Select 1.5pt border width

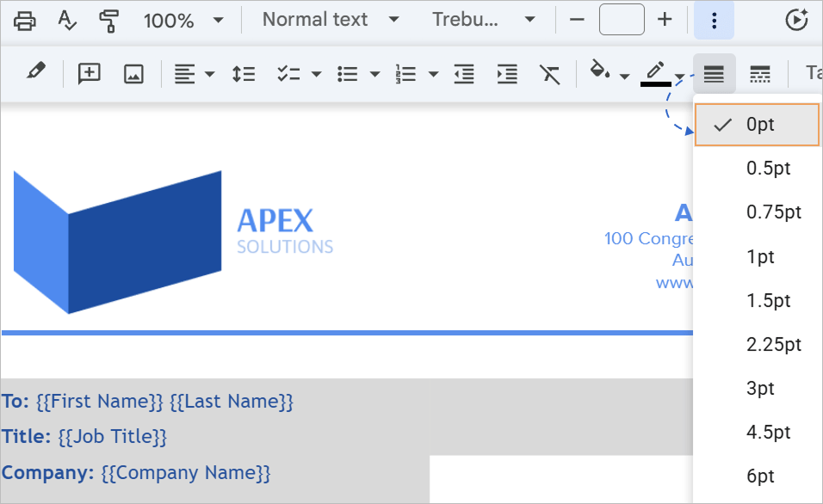coord(757,300)
